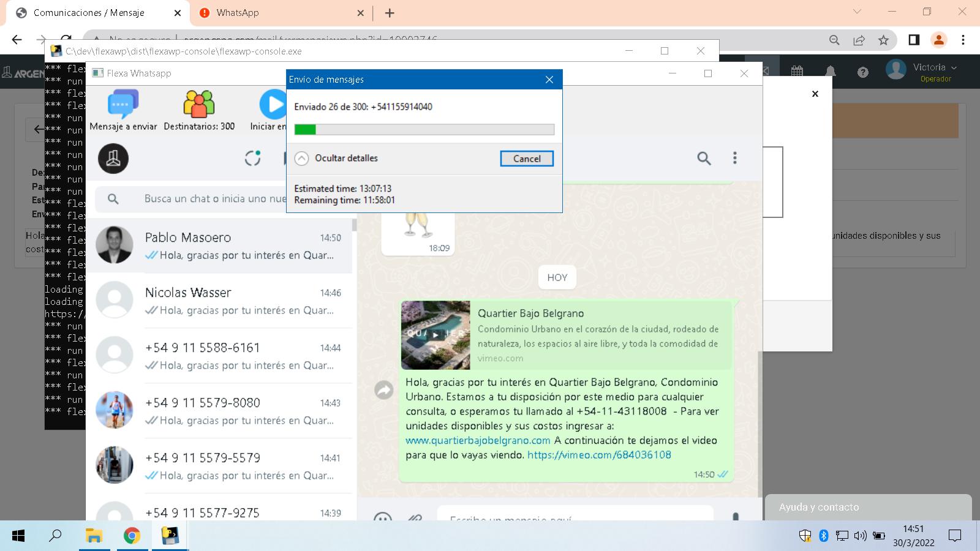Image resolution: width=980 pixels, height=551 pixels.
Task: Open Chrome profile avatar
Action: click(938, 40)
